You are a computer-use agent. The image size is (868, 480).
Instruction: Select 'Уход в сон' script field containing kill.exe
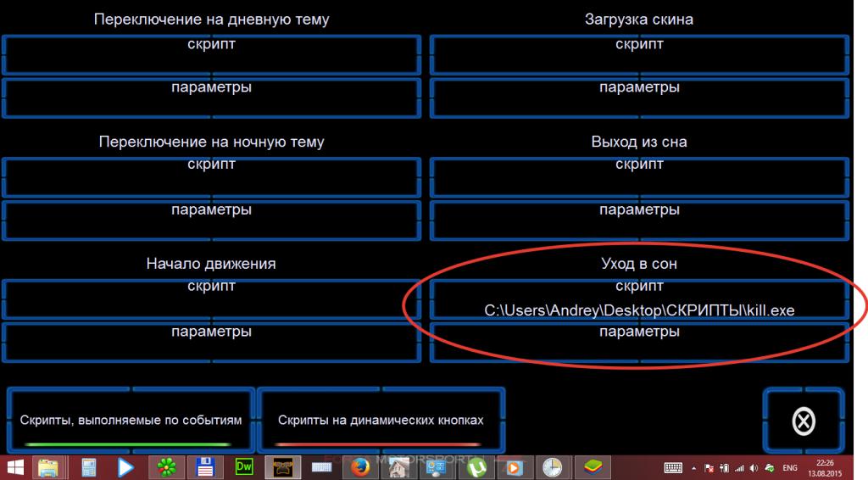pos(639,299)
